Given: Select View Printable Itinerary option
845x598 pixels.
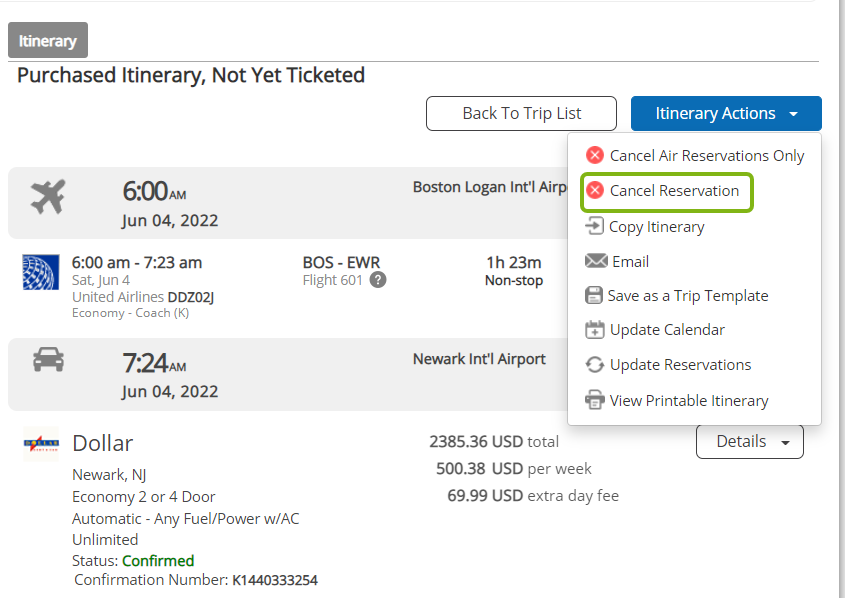Looking at the screenshot, I should 677,401.
